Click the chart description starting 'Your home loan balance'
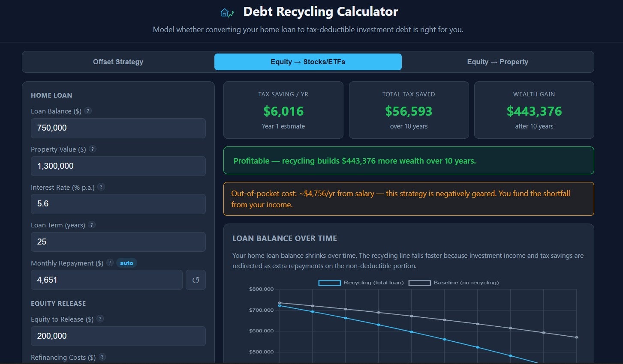This screenshot has height=364, width=623. point(408,260)
